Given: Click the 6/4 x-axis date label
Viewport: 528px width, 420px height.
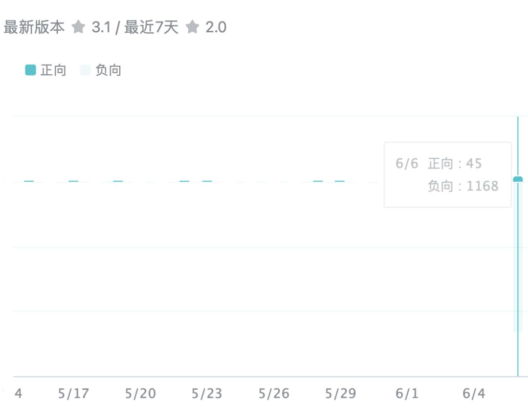Looking at the screenshot, I should coord(474,394).
